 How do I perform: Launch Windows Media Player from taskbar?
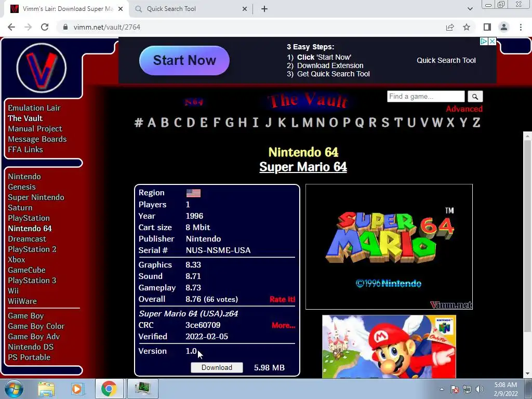click(x=77, y=389)
